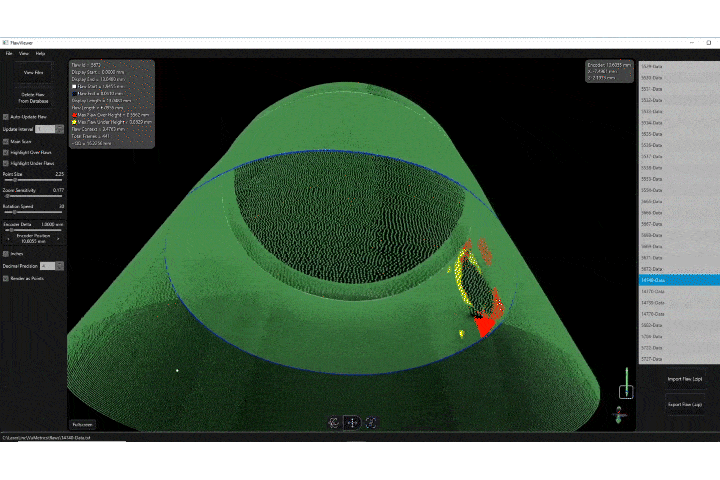Check the Inches units checkbox
720x480 pixels.
click(6, 254)
